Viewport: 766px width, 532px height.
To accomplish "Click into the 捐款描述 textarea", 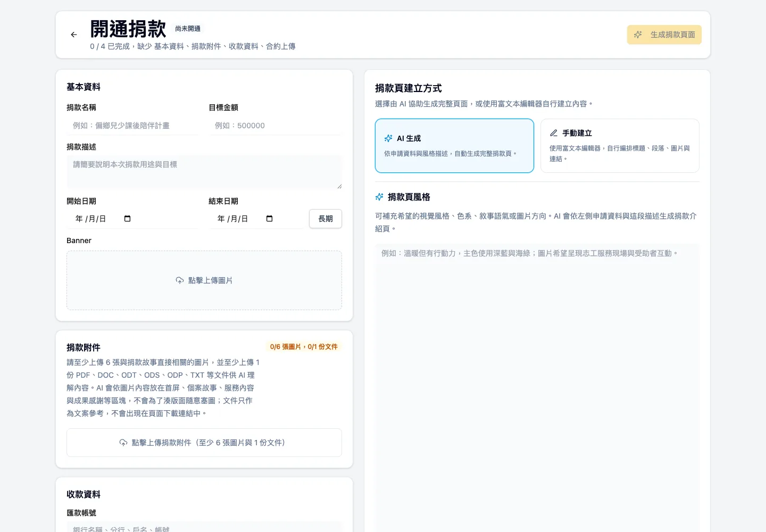I will tap(204, 172).
